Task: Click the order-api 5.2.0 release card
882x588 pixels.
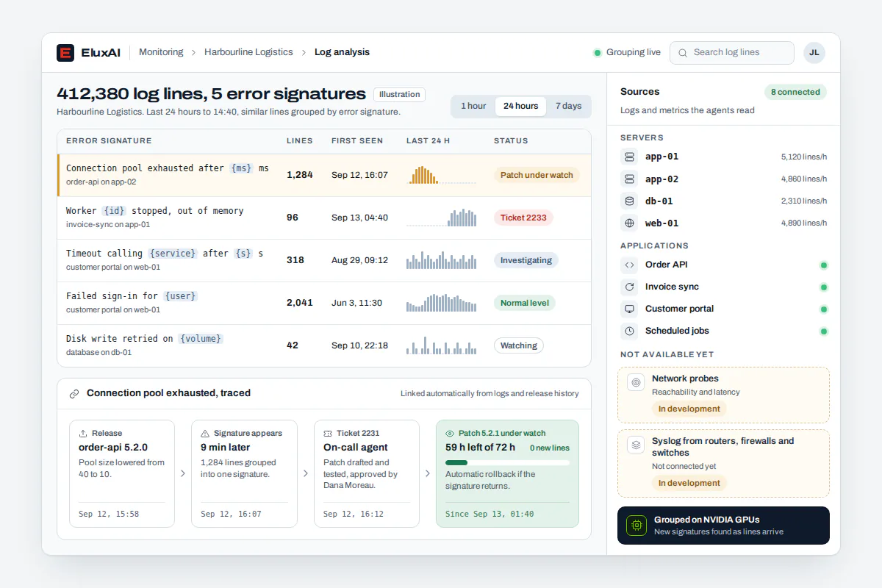Action: coord(122,473)
